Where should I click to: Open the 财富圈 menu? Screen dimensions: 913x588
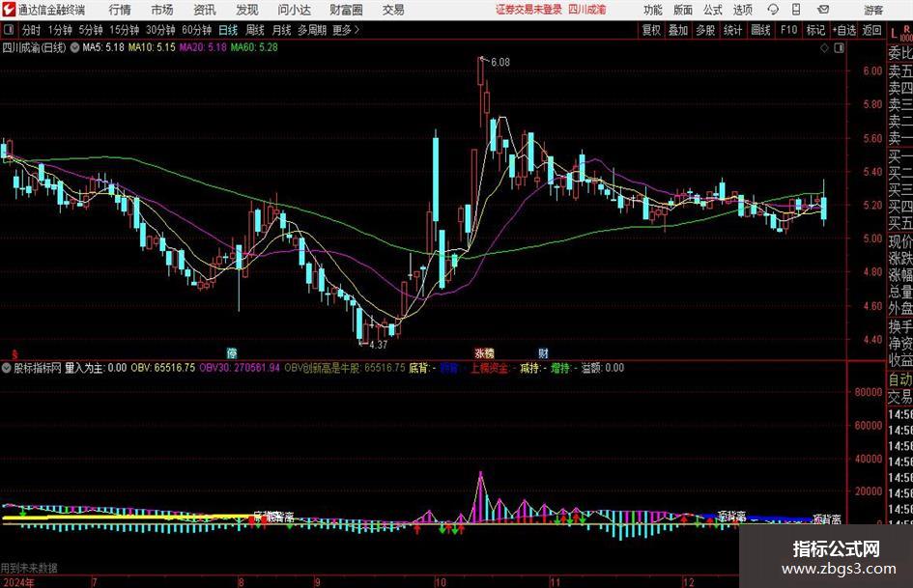point(346,10)
